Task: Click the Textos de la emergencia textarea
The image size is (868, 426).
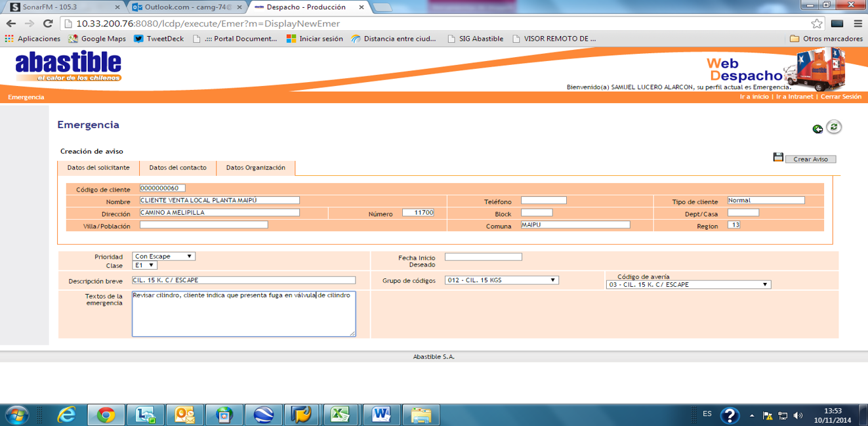Action: (x=244, y=314)
